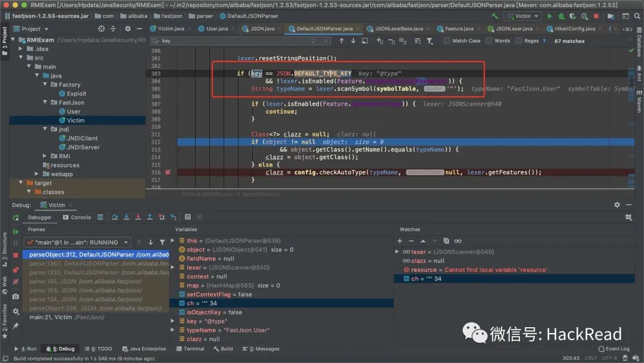This screenshot has width=644, height=363.
Task: Open 0: Messages tool window
Action: click(261, 349)
